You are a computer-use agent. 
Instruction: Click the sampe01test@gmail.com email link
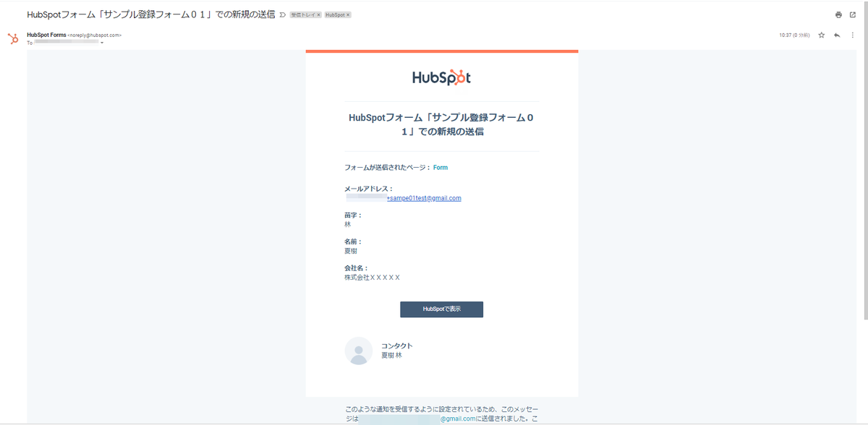424,198
